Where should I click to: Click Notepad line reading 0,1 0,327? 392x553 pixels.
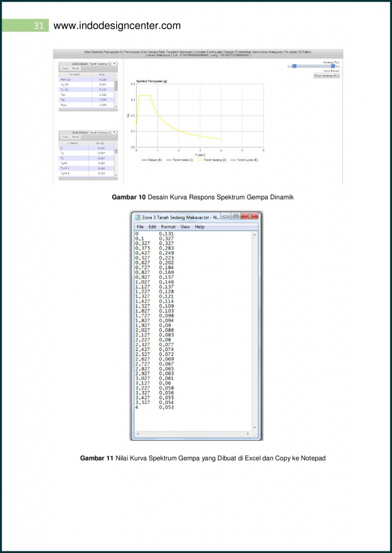(x=155, y=239)
